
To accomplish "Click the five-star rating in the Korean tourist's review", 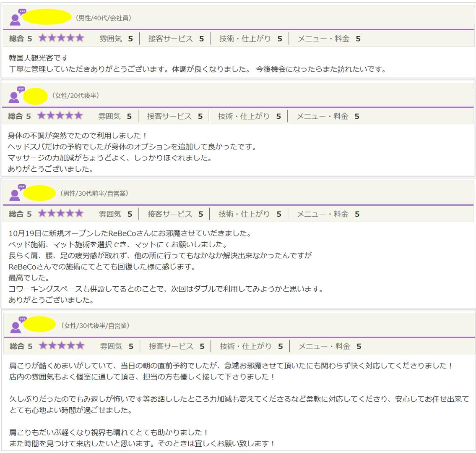I will [x=61, y=38].
